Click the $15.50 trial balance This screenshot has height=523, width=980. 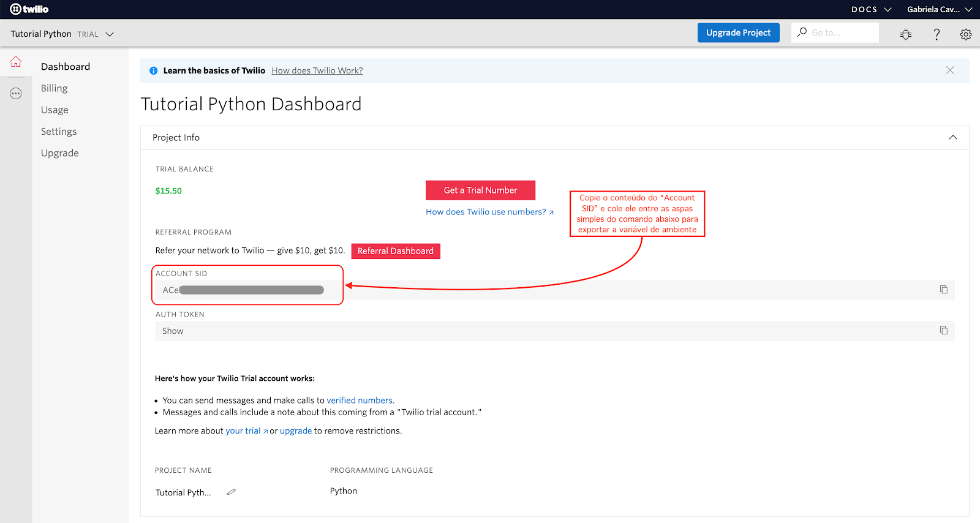tap(168, 191)
